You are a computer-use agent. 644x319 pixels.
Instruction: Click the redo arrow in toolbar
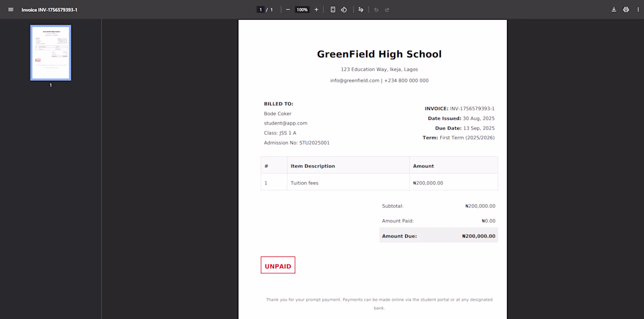click(387, 9)
